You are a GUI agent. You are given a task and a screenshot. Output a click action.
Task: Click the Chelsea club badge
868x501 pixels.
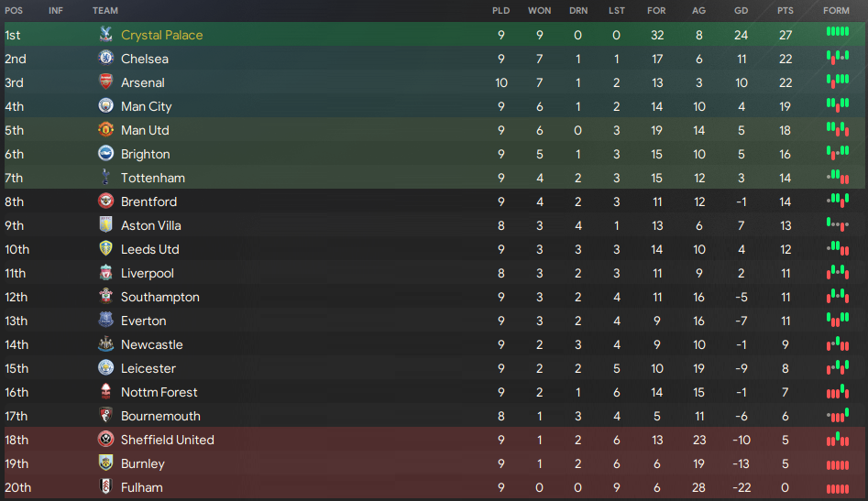click(105, 58)
